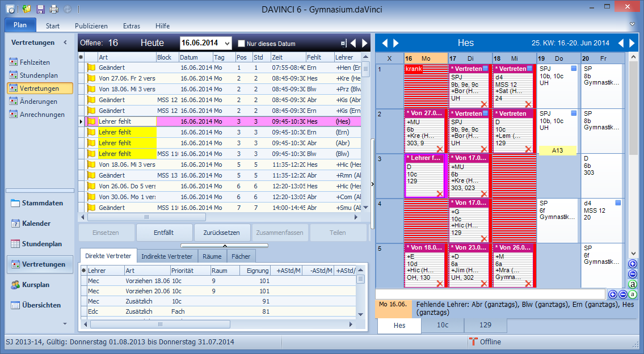The image size is (644, 354).
Task: Click the printer icon in the title bar
Action: (54, 9)
